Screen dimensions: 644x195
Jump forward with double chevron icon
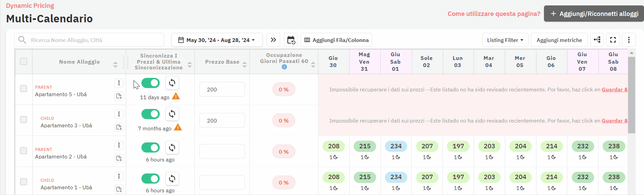[273, 40]
